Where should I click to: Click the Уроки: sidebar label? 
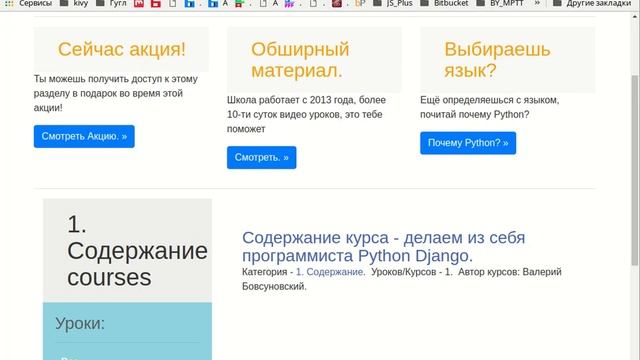coord(80,324)
